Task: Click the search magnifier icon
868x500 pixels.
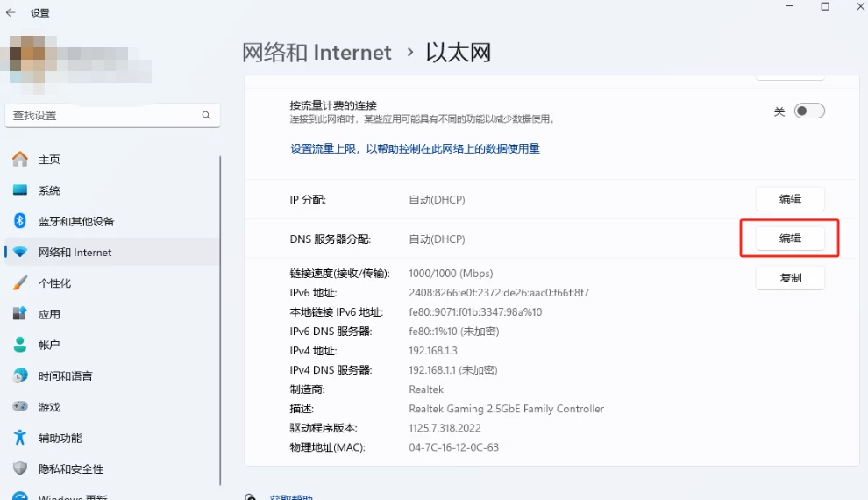Action: (x=207, y=115)
